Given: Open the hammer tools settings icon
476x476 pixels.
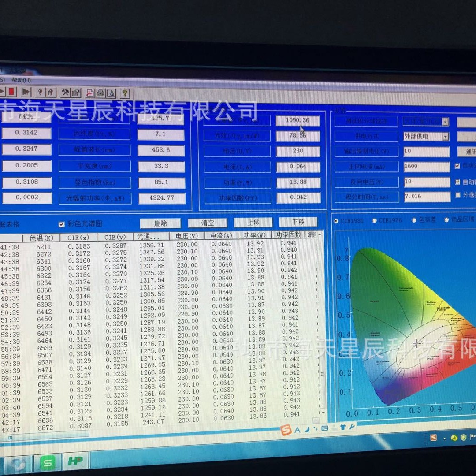Looking at the screenshot, I should (65, 93).
